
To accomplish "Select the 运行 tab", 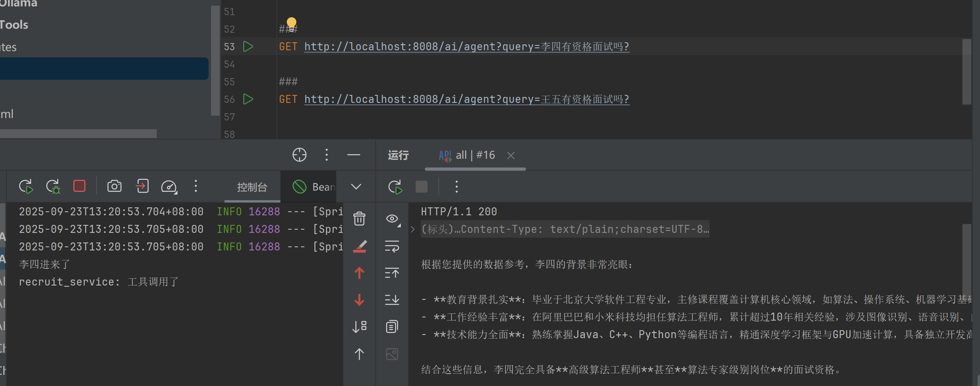I will [398, 155].
